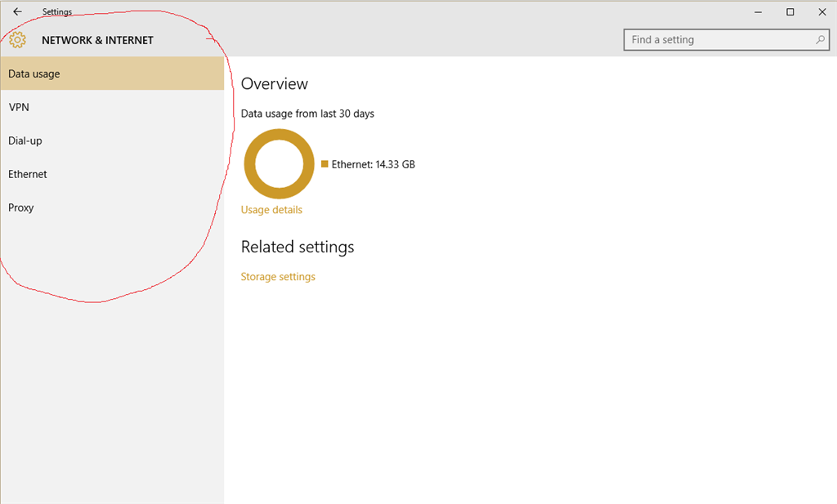Click the magnifier icon in the search box
Screen dimensions: 837x504
coord(818,39)
